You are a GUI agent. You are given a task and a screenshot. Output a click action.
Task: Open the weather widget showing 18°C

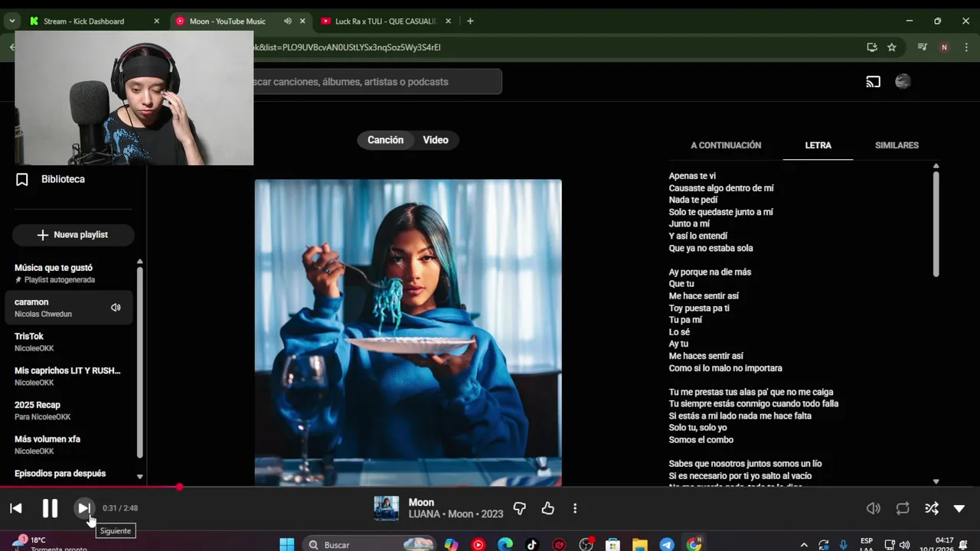47,544
